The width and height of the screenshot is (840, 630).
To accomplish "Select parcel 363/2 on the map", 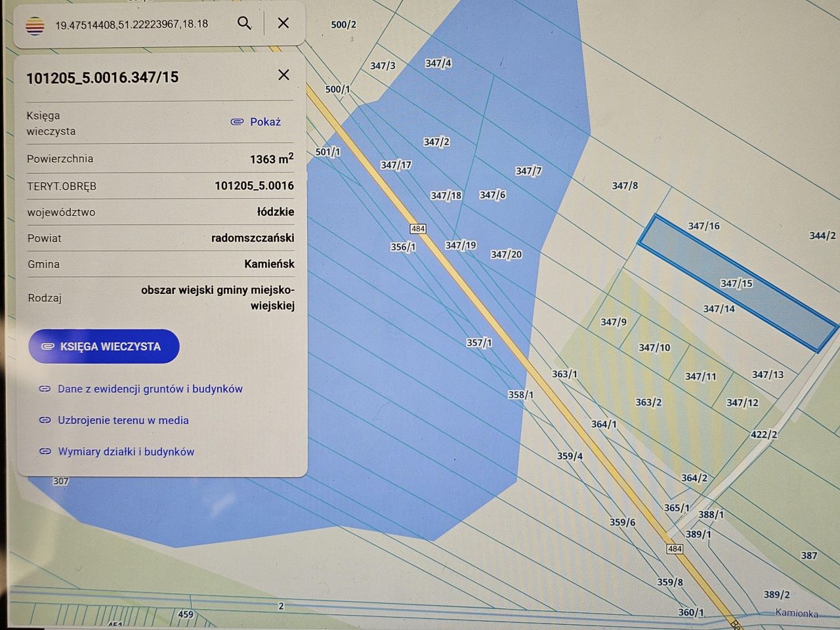I will [x=648, y=402].
